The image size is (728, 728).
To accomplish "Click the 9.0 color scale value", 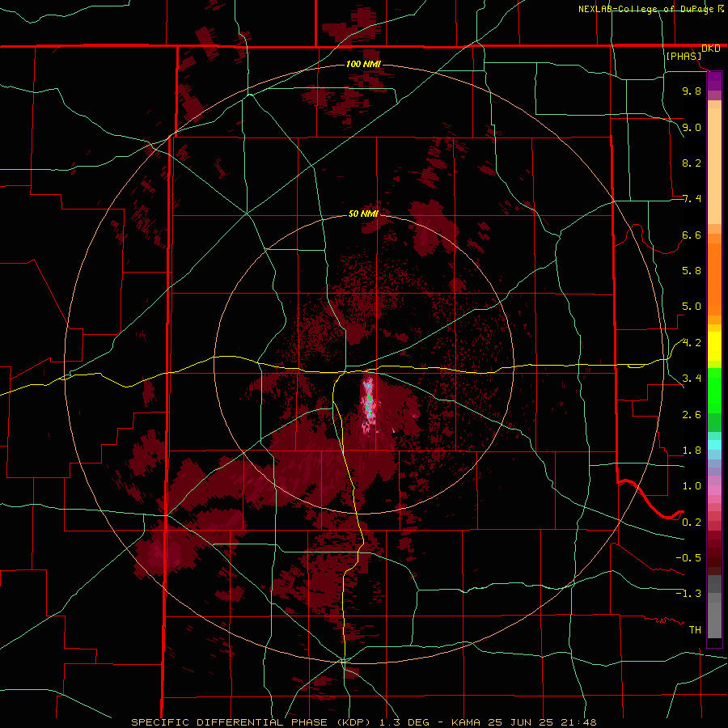I will (692, 127).
